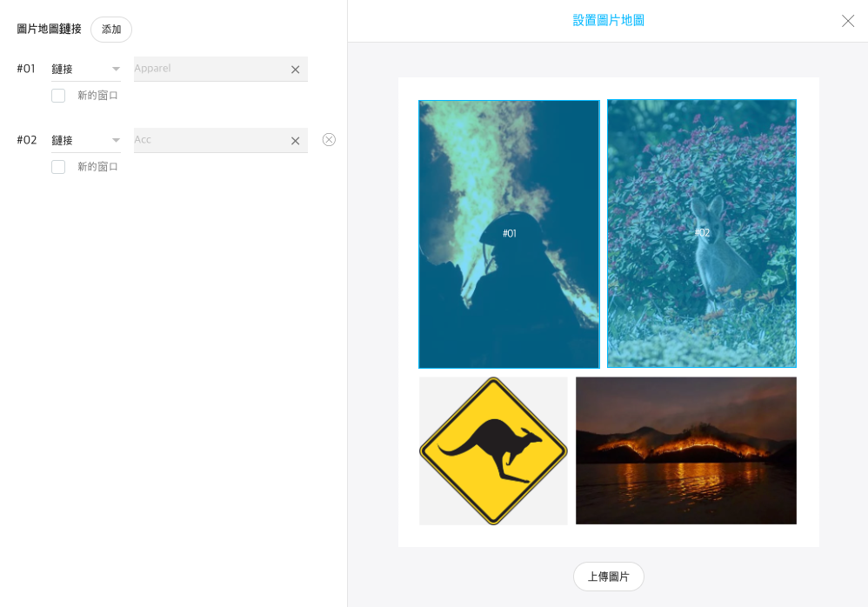Focus the Acc link input field
Image resolution: width=868 pixels, height=607 pixels.
click(210, 140)
